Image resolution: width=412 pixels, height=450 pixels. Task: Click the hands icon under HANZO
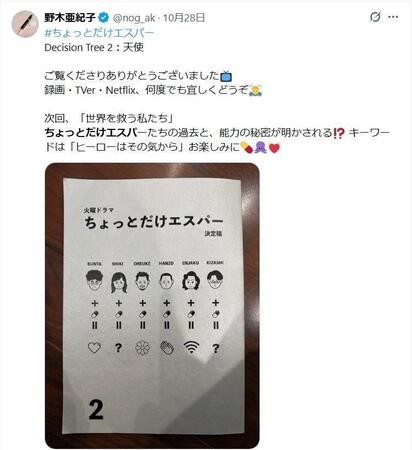[x=167, y=348]
